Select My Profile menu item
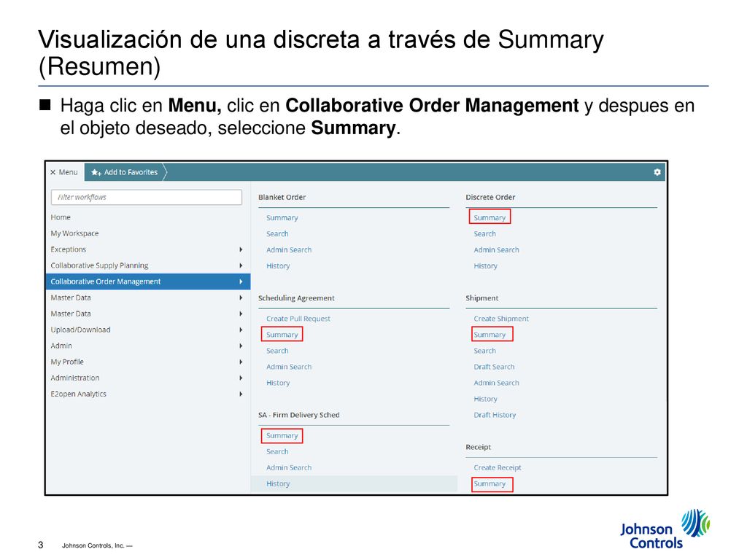Viewport: 747px width, 560px height. click(67, 362)
